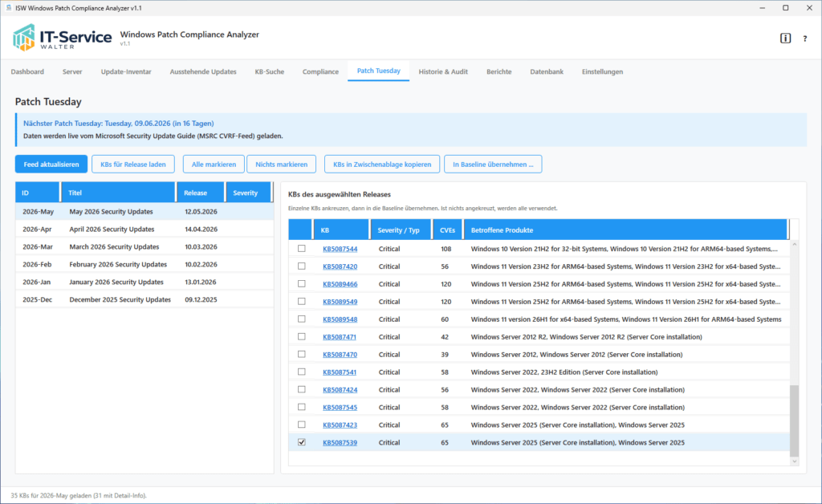The image size is (822, 504).
Task: Tick the checkbox for KB5089549
Action: click(302, 301)
